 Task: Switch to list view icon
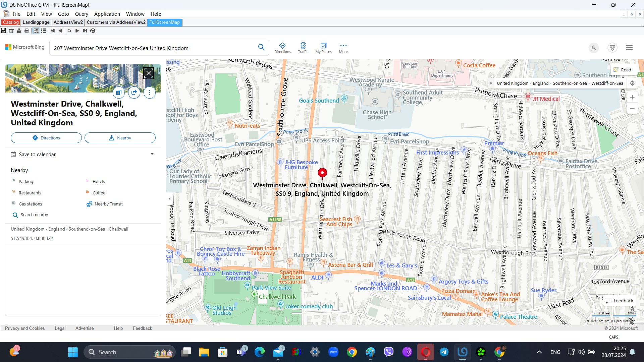tap(44, 31)
